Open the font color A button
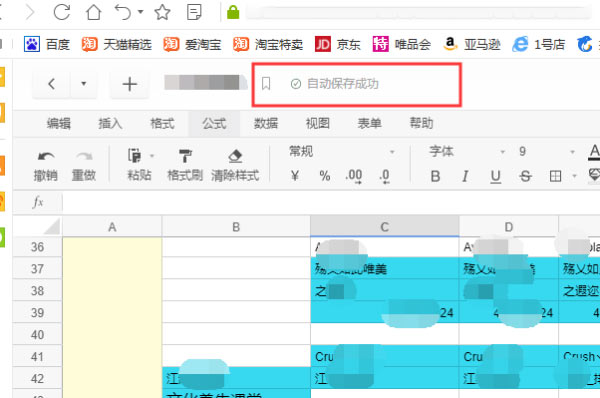 (594, 152)
